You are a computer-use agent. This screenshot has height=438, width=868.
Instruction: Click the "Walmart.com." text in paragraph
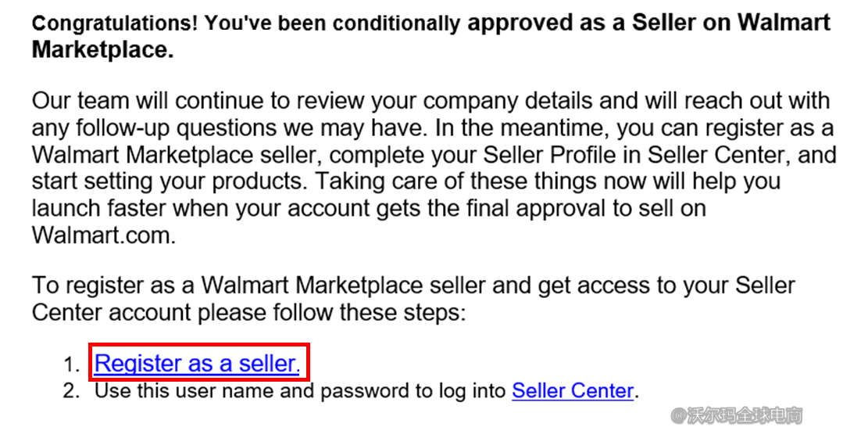click(x=103, y=235)
